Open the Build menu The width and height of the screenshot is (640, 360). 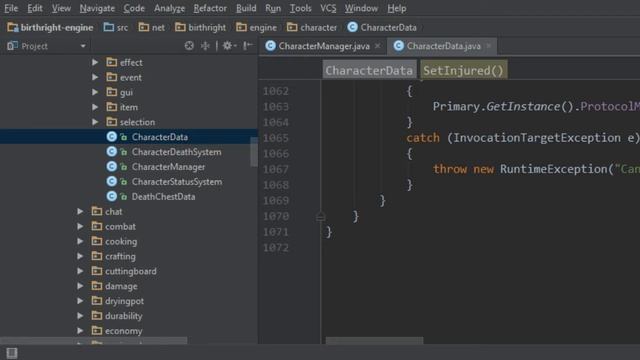(x=246, y=8)
